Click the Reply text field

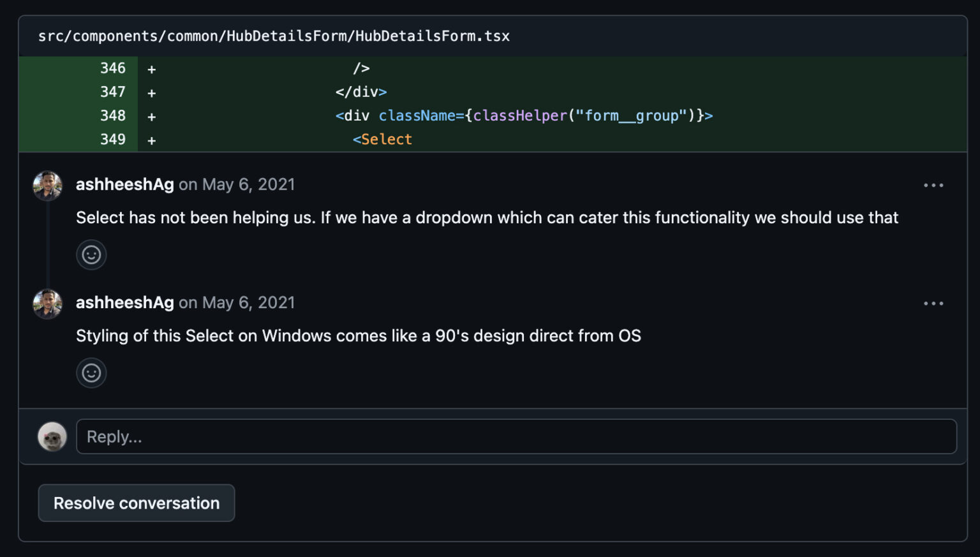click(516, 436)
